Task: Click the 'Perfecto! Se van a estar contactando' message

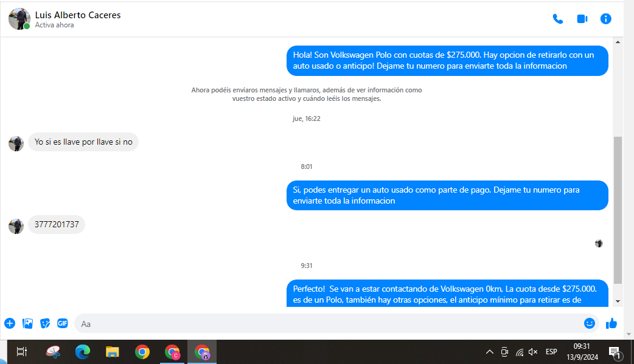Action: point(447,294)
